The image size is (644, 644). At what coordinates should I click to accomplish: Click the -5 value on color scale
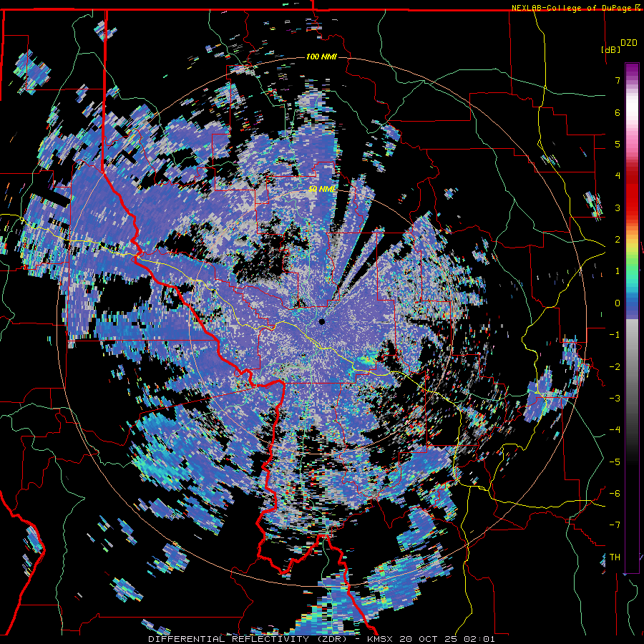point(615,462)
